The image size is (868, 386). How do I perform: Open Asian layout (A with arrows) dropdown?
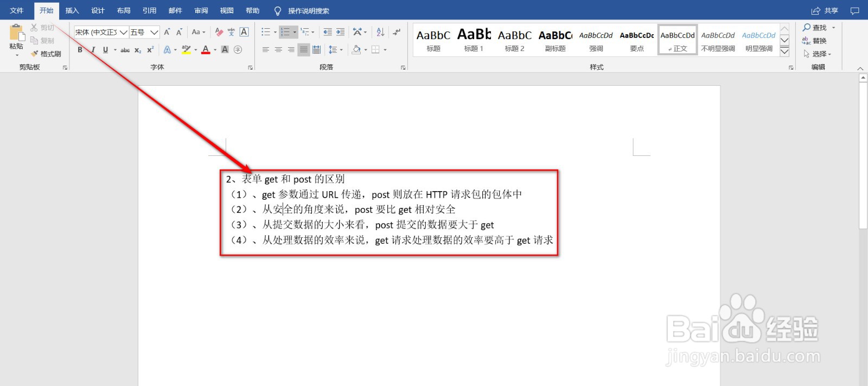[x=360, y=32]
